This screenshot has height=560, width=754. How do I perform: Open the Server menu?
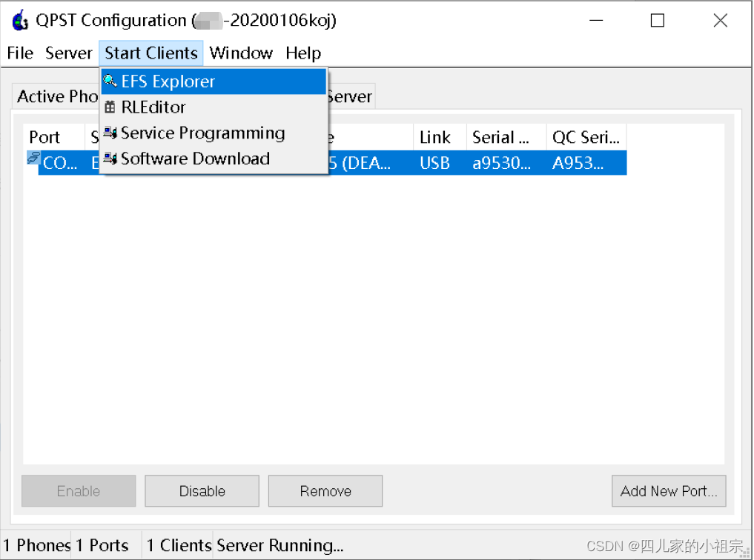[x=68, y=53]
